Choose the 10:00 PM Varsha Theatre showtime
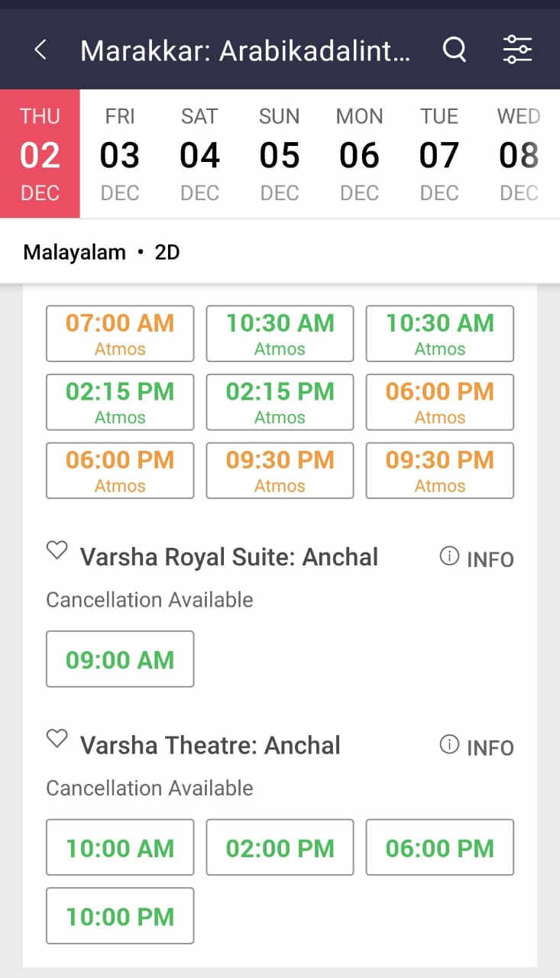The height and width of the screenshot is (978, 560). (120, 916)
